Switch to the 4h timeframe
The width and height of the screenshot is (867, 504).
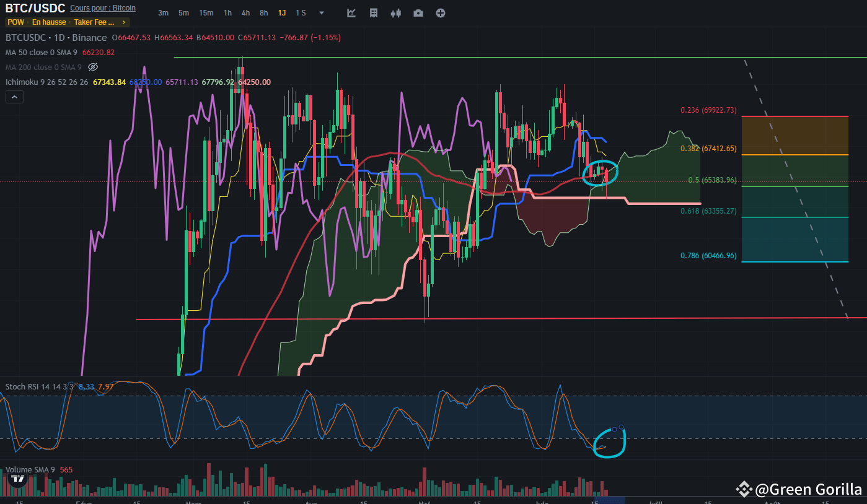246,13
